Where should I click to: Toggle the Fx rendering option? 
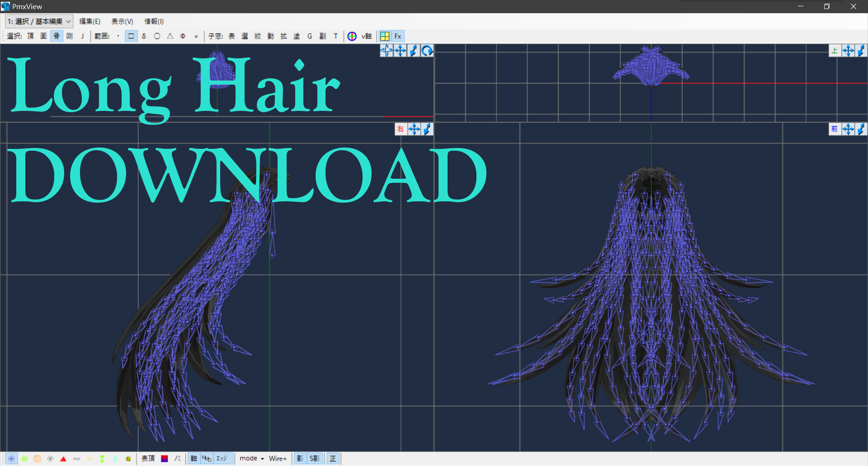[397, 36]
